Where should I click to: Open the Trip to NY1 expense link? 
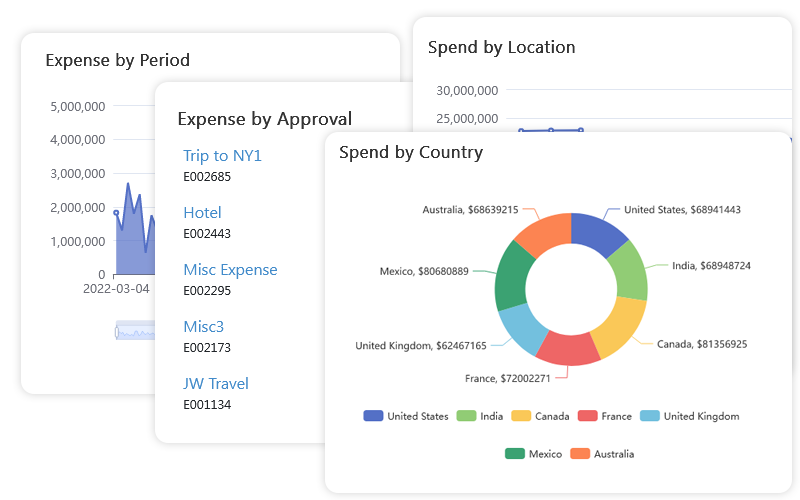pos(222,156)
